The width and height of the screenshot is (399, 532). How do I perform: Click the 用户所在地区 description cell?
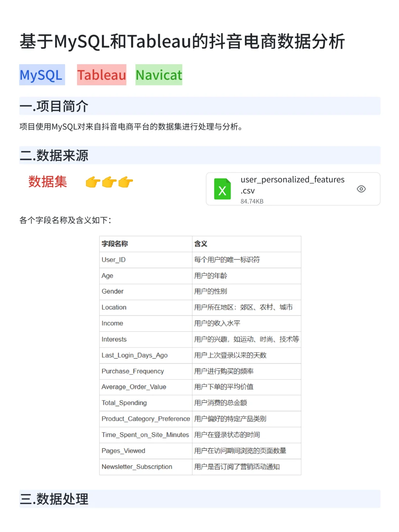coord(246,307)
